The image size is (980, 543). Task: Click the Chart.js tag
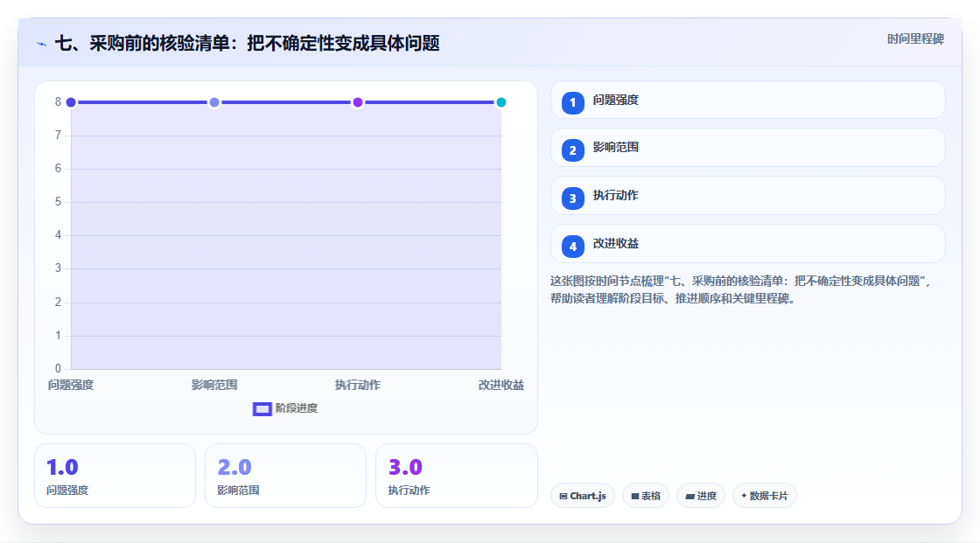click(x=583, y=496)
